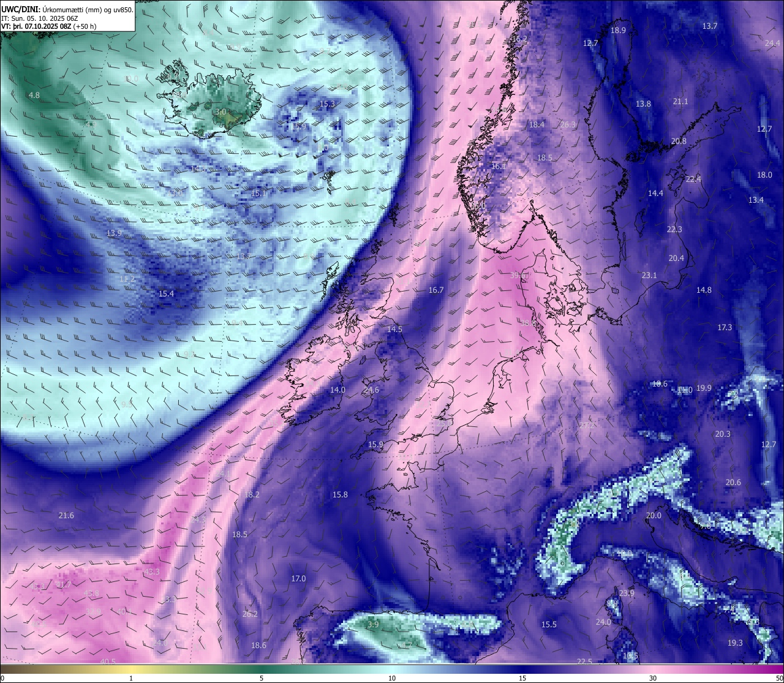Click the 15.4 value in the Atlantic

tap(167, 294)
